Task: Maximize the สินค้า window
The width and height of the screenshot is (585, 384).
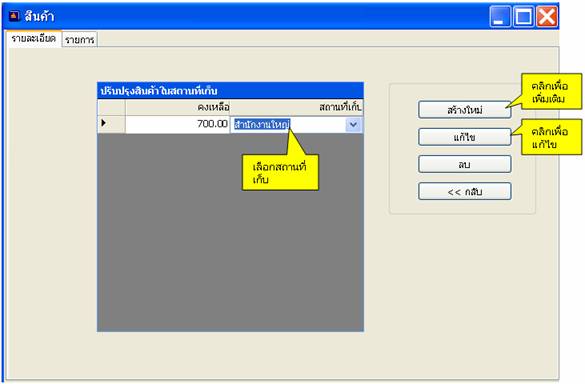Action: click(x=523, y=16)
